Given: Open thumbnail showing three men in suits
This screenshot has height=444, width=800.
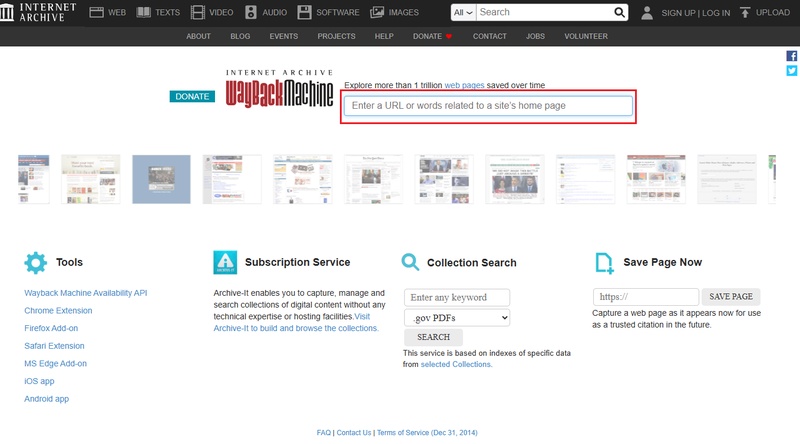Looking at the screenshot, I should (514, 179).
